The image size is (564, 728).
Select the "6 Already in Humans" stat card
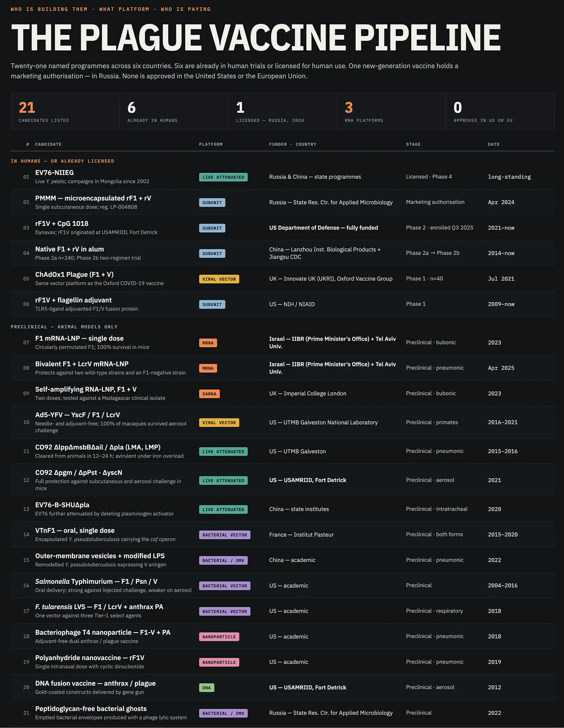[174, 111]
